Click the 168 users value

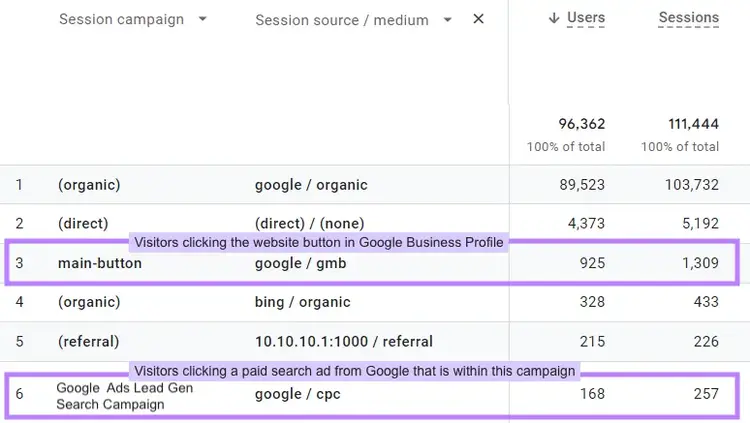coord(592,394)
